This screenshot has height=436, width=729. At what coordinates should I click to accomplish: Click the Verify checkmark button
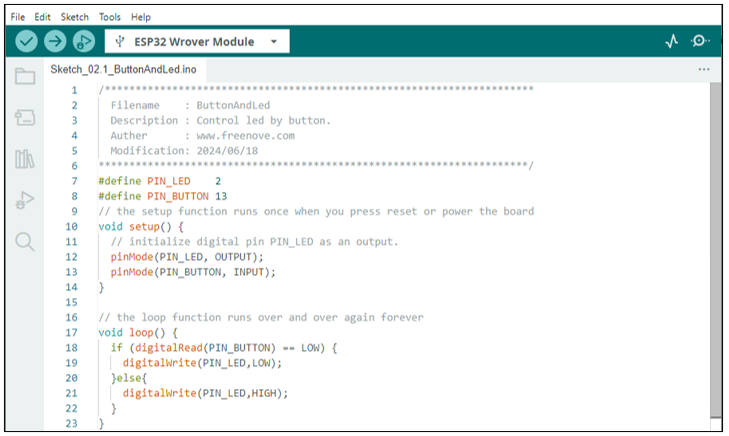[27, 41]
